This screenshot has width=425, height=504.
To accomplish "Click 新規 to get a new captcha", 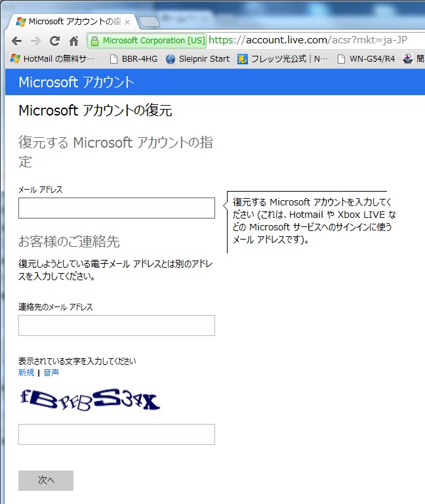I will (26, 373).
